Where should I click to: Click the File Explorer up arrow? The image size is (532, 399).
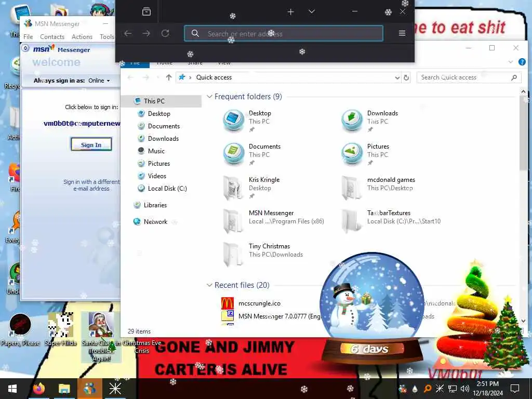[169, 77]
